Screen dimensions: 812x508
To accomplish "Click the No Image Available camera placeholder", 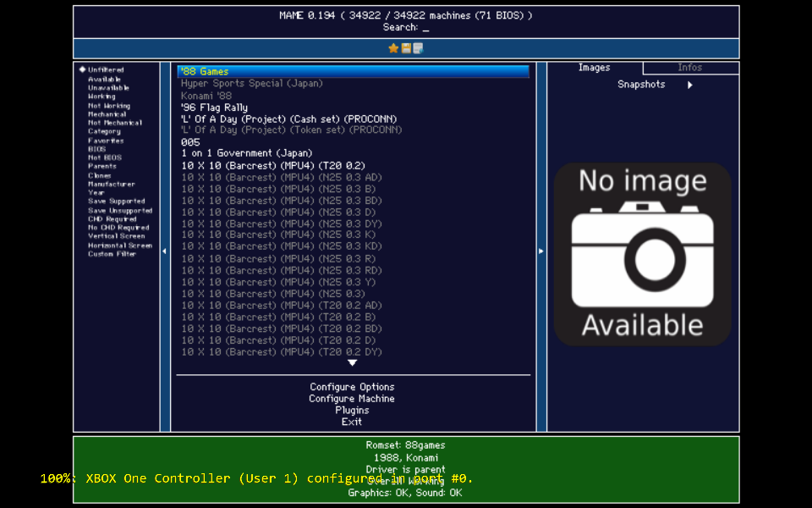I will pyautogui.click(x=642, y=254).
